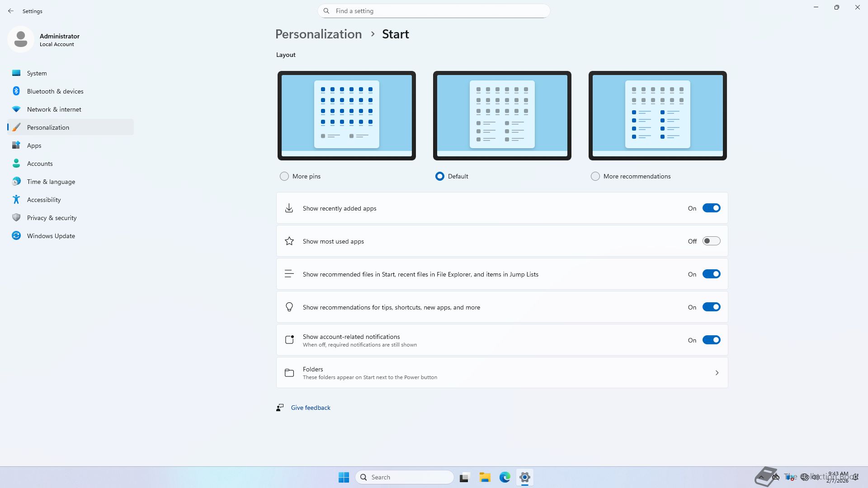868x488 pixels.
Task: Open the Apps settings section
Action: pos(34,145)
